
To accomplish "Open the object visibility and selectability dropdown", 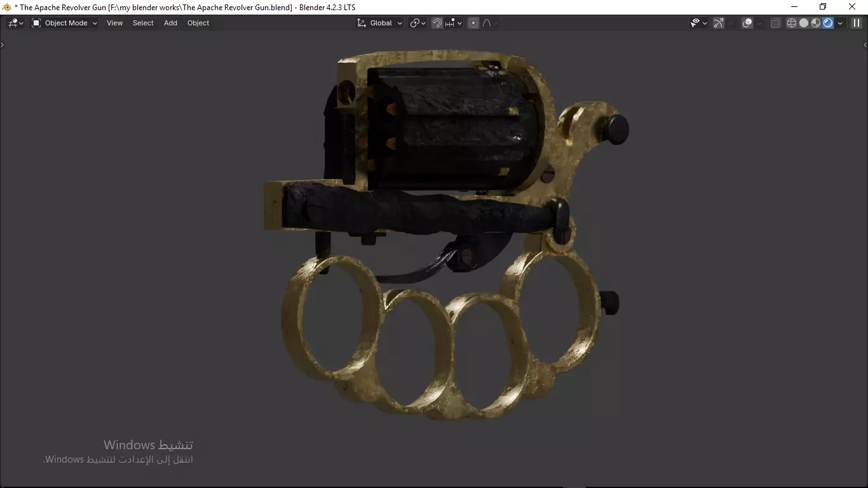I will coord(699,23).
